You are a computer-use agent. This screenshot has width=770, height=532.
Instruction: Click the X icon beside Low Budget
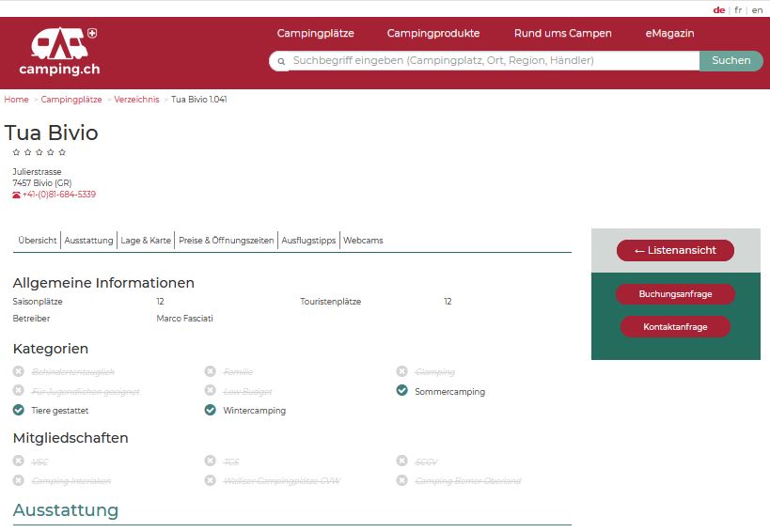coord(211,390)
